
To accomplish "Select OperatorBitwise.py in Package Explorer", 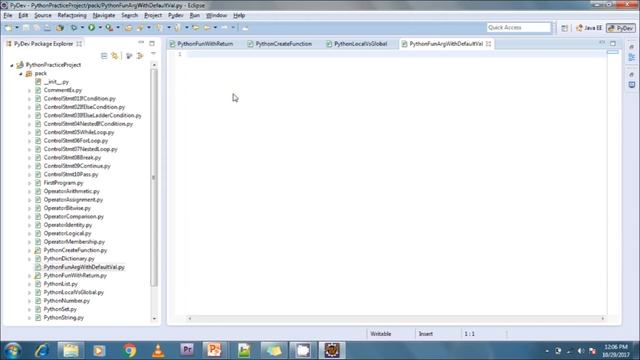I will pos(67,208).
